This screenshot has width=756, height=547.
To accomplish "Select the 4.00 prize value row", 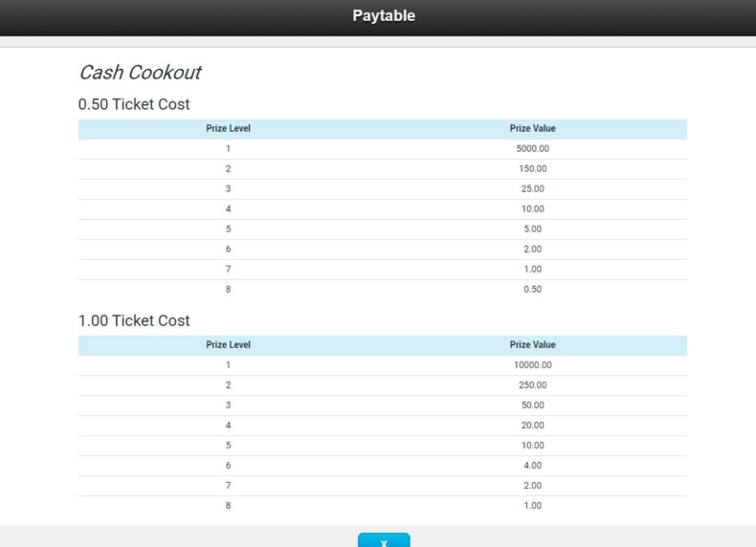I will pyautogui.click(x=383, y=466).
